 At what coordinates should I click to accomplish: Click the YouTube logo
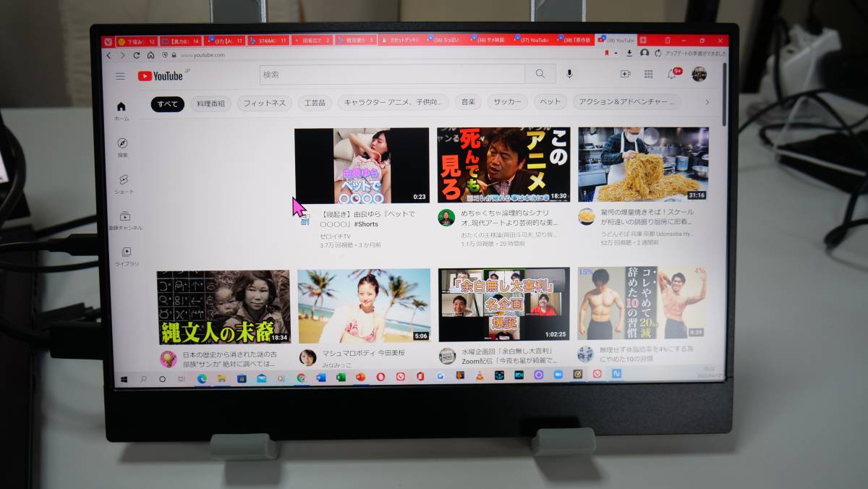click(x=160, y=76)
